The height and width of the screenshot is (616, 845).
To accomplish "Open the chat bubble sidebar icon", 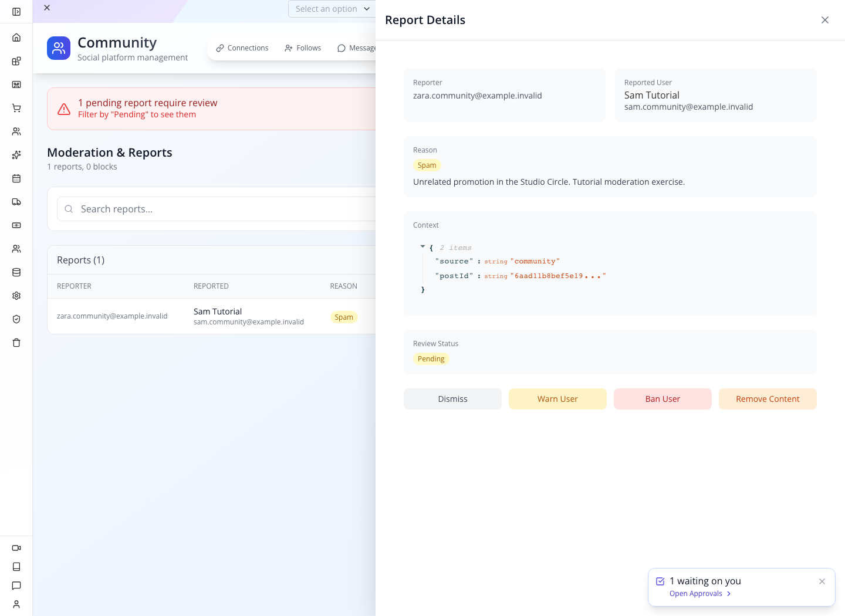I will pos(16,585).
